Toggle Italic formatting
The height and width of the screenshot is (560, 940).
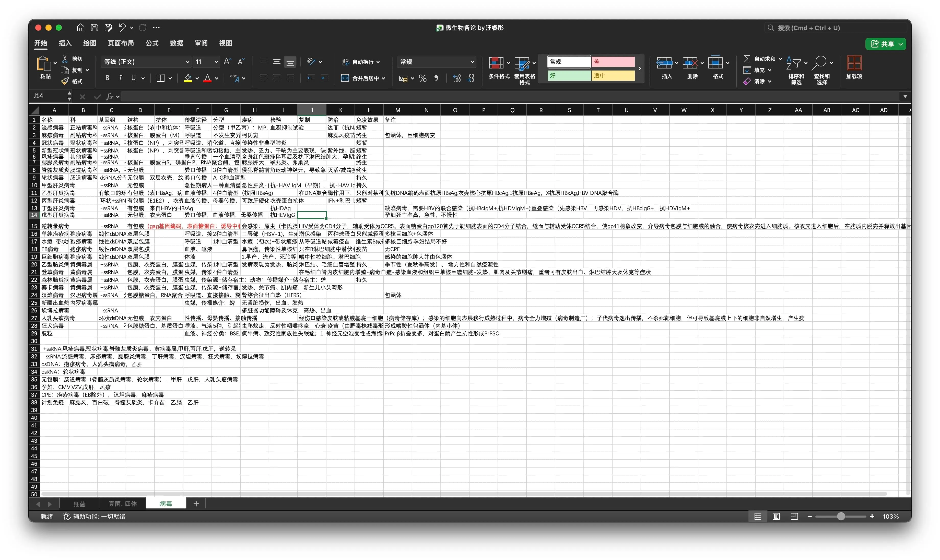click(120, 78)
